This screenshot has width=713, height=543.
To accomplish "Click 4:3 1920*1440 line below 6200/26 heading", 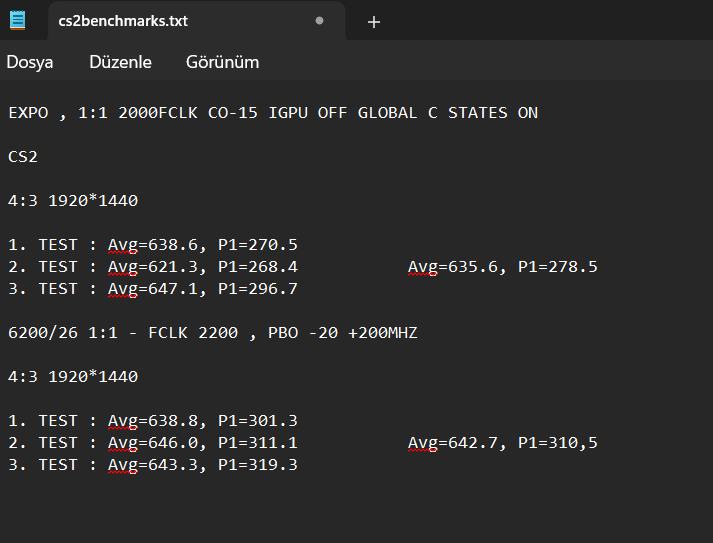I will tap(73, 377).
